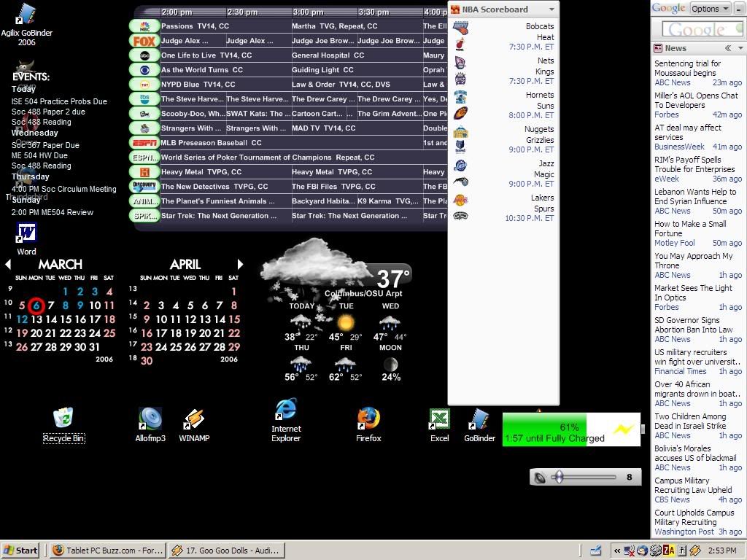This screenshot has height=560, width=747.
Task: Open the News panel header title
Action: coord(676,48)
